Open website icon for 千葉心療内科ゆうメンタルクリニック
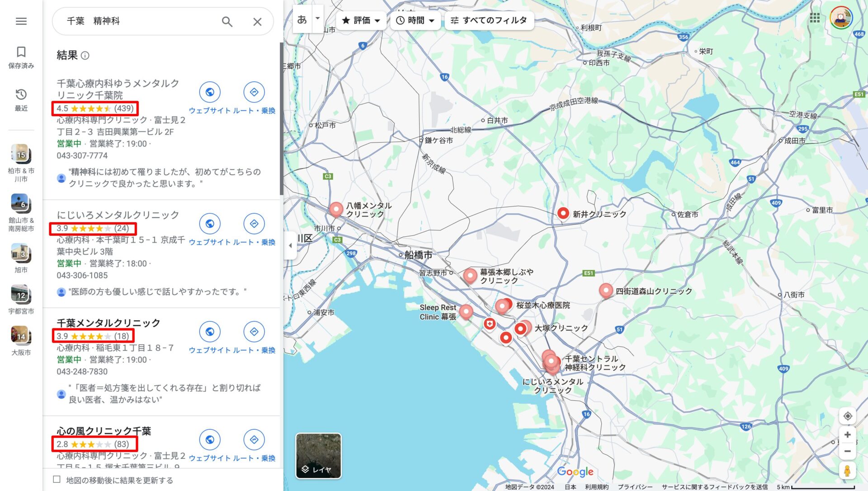 (210, 92)
